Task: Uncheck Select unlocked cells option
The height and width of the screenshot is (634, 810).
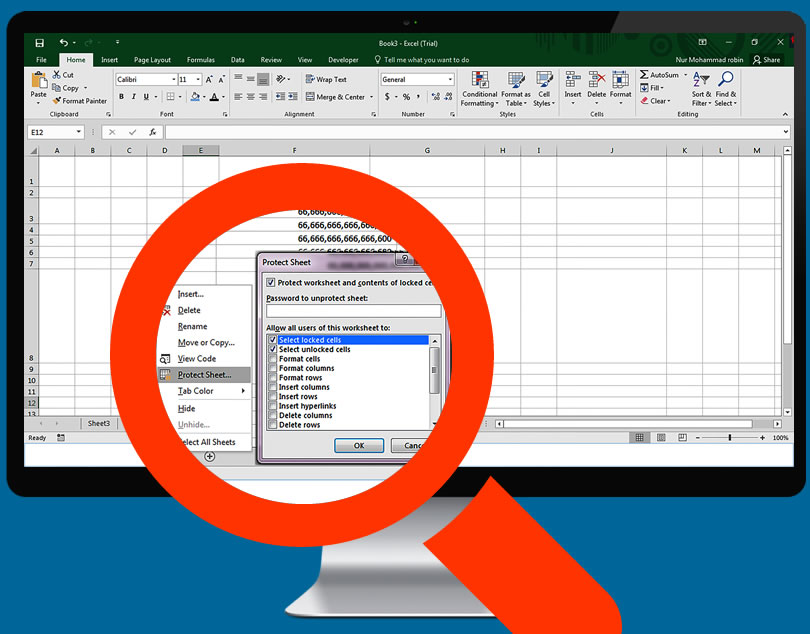Action: click(272, 349)
